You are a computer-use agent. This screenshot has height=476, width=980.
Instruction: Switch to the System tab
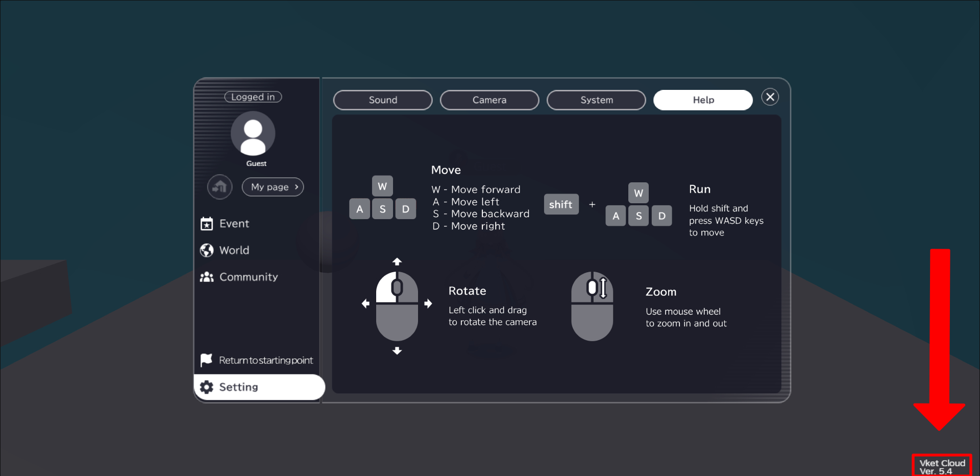coord(596,100)
